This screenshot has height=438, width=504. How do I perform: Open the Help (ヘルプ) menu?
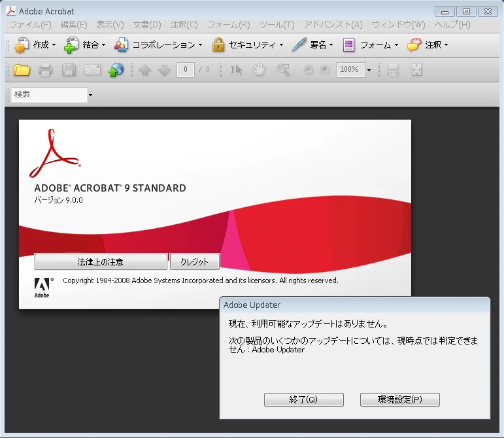click(452, 25)
